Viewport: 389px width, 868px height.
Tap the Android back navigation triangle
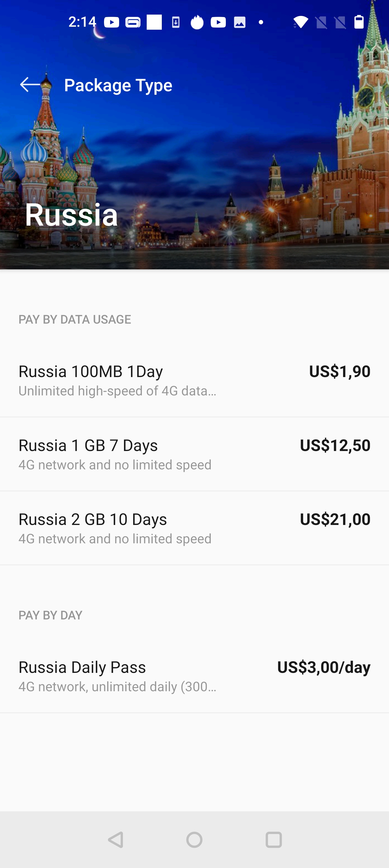pos(116,840)
